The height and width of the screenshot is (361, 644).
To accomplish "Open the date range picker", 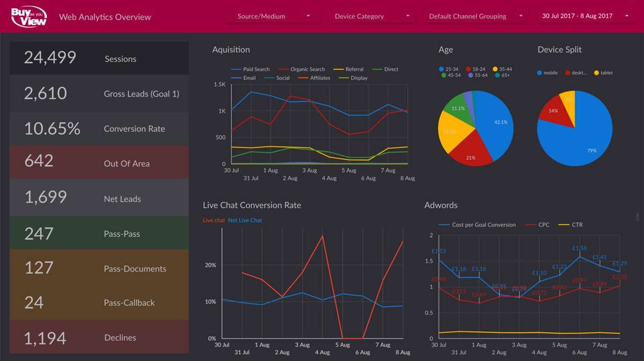I will (584, 16).
